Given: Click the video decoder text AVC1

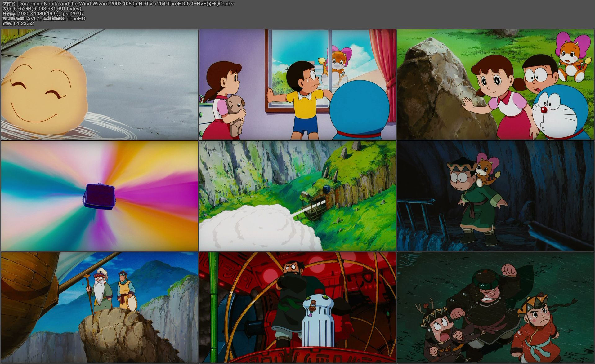Looking at the screenshot, I should (34, 19).
